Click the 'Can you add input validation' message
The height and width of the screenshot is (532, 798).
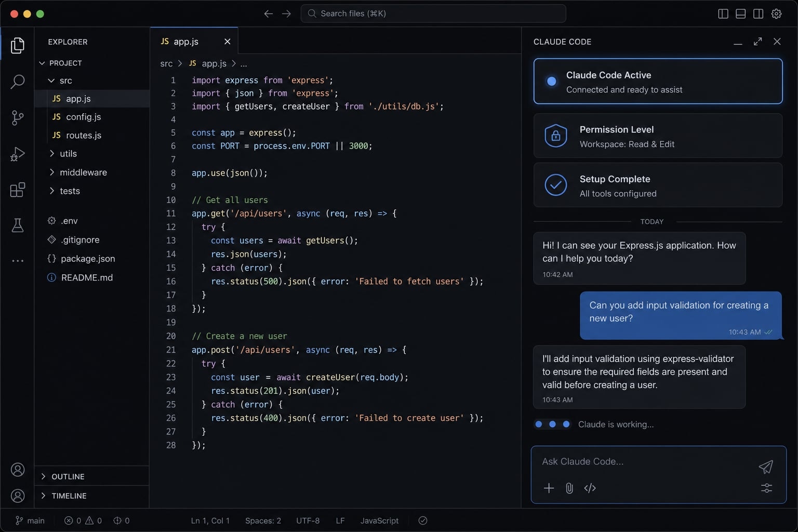681,315
